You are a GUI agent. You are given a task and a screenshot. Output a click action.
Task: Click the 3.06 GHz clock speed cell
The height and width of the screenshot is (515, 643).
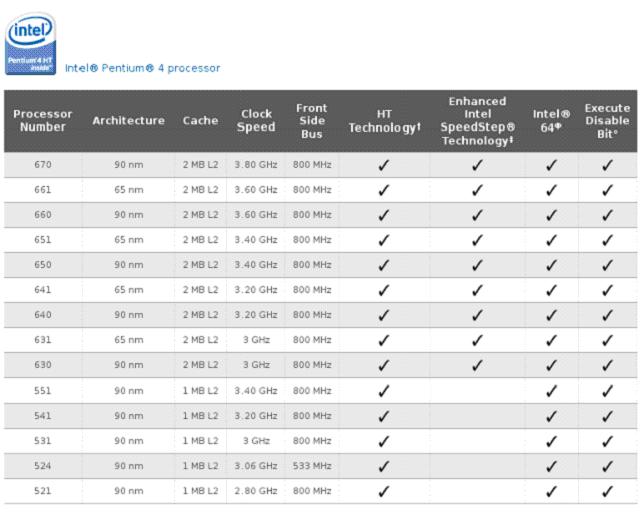click(x=256, y=465)
